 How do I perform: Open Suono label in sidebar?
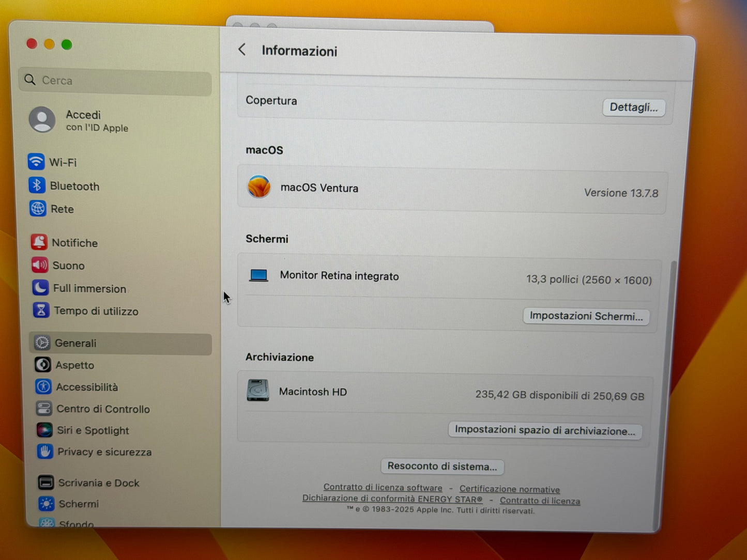[69, 266]
